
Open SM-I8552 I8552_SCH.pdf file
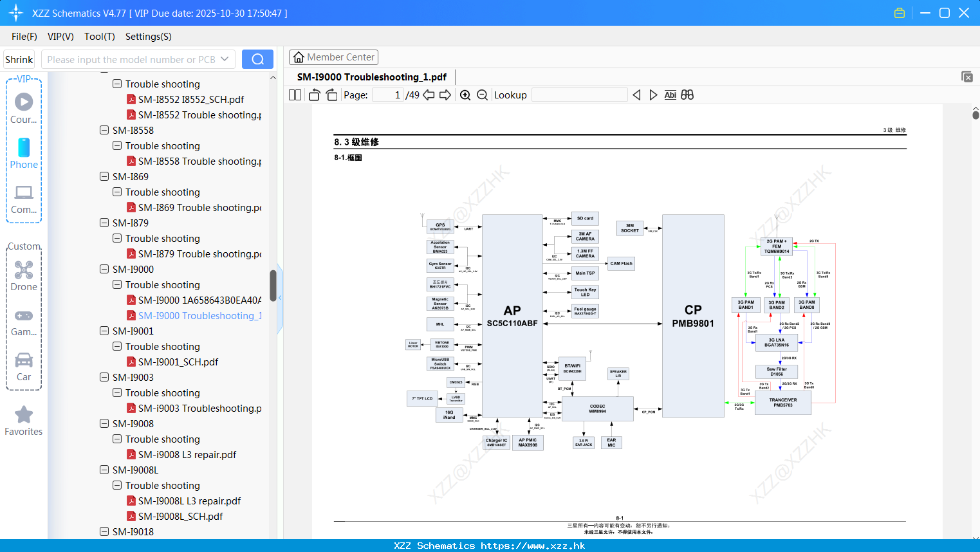tap(191, 99)
